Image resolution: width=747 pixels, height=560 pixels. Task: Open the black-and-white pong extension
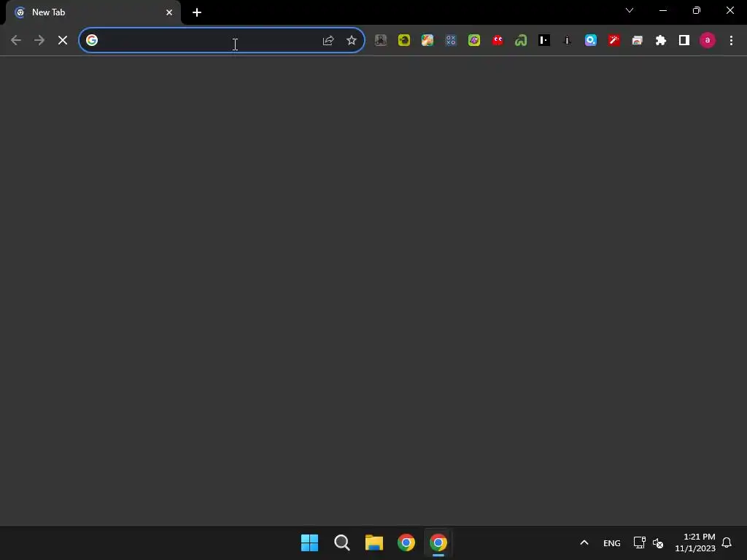[544, 41]
